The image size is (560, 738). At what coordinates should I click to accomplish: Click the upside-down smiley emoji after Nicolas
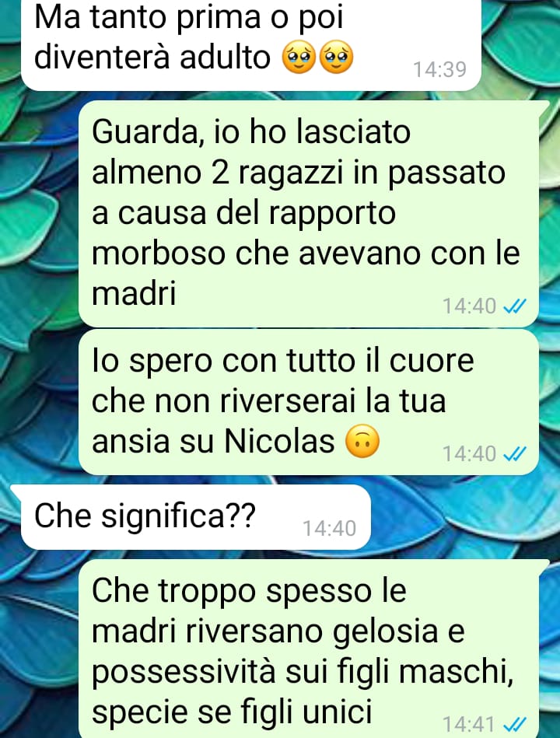click(x=362, y=442)
